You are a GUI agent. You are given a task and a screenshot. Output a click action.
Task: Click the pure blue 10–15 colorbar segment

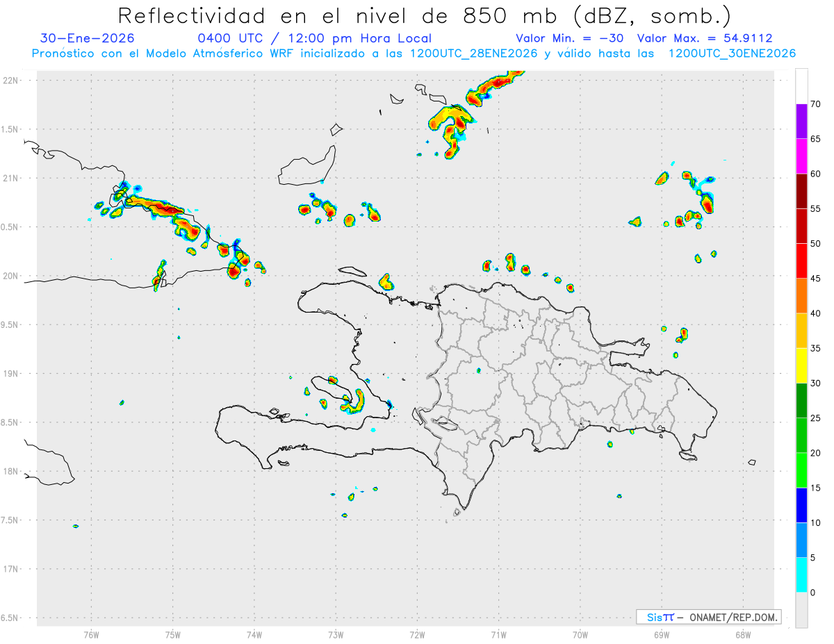pos(801,505)
